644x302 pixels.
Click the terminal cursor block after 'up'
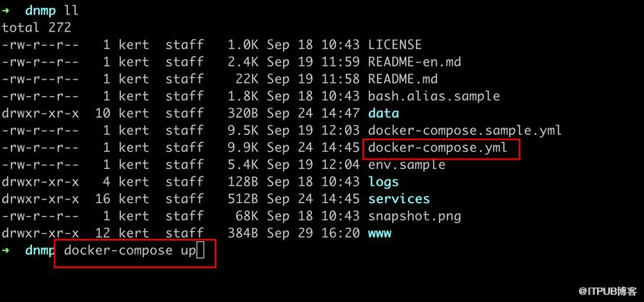(200, 251)
